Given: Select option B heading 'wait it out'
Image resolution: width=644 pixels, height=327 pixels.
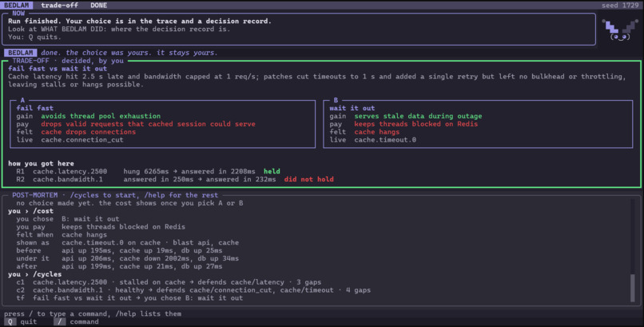Looking at the screenshot, I should [352, 108].
